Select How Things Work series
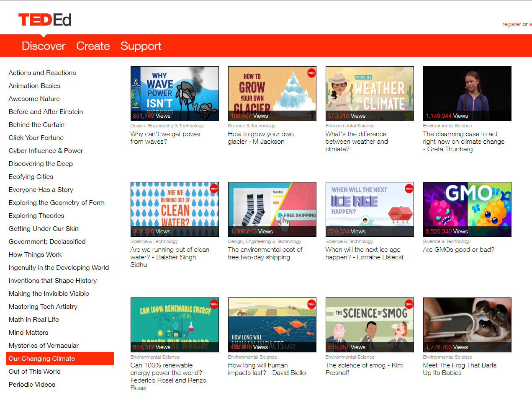 (35, 255)
